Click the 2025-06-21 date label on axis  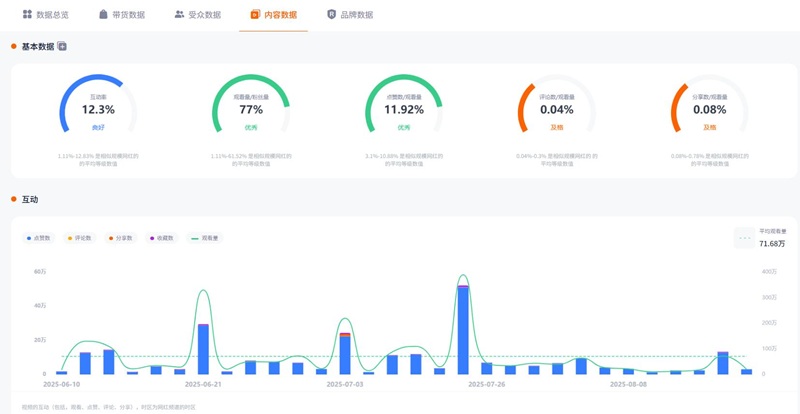pos(203,384)
